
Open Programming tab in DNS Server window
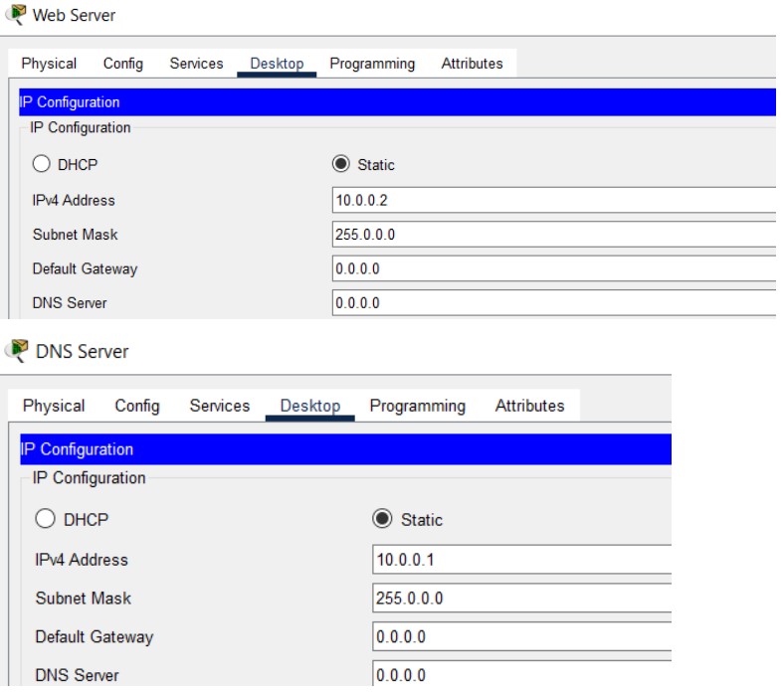tap(418, 406)
